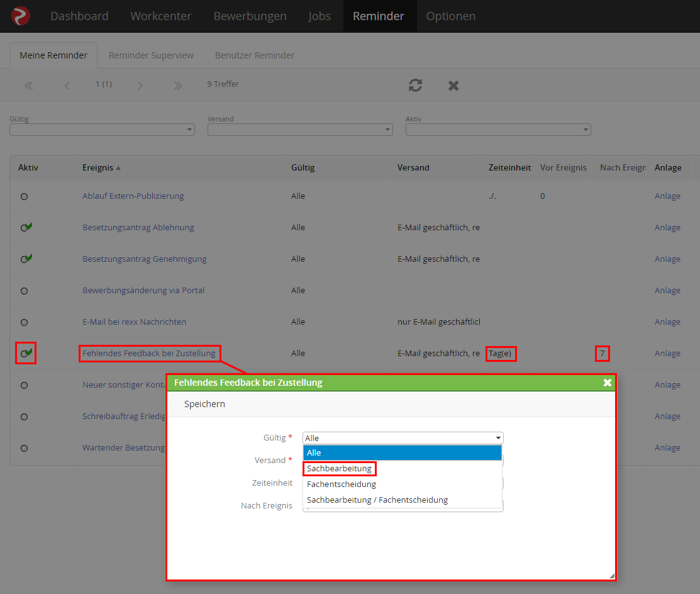Click the rexx logo icon
The image size is (700, 594).
pos(21,16)
